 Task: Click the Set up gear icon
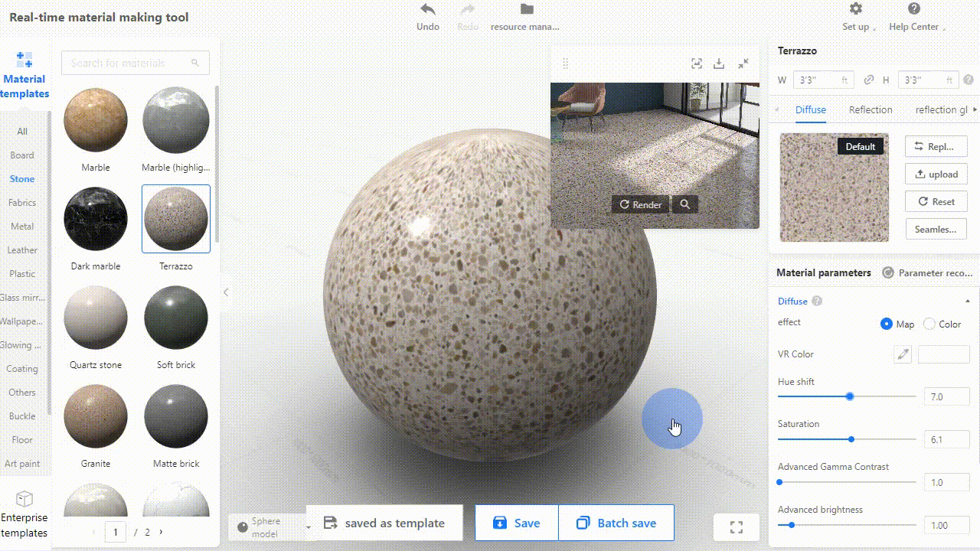856,9
